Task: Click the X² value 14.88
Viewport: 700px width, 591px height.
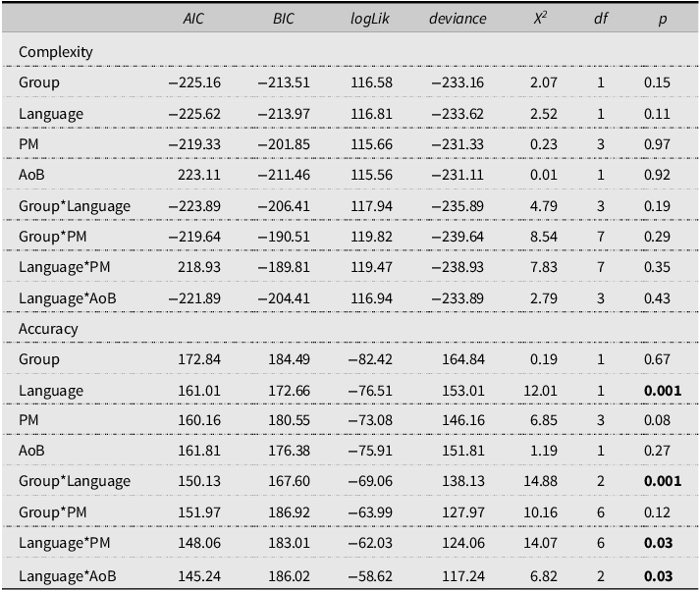Action: 540,481
